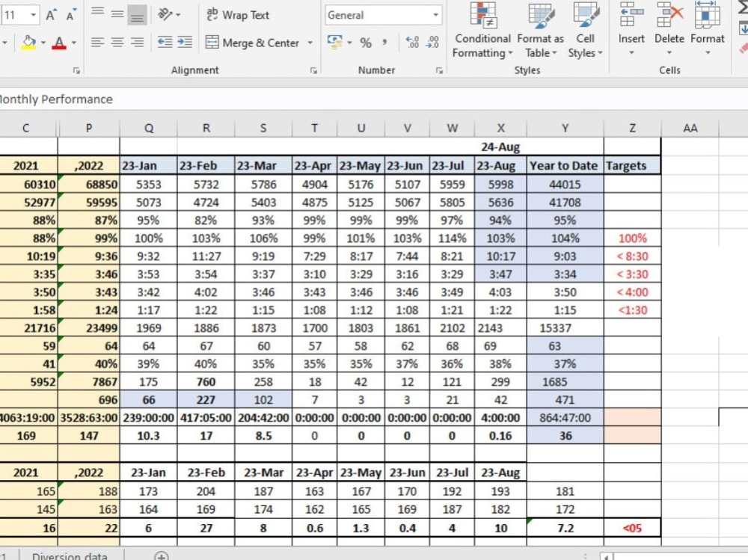Apply bottom vertical alignment
Screen dimensions: 748x560
pyautogui.click(x=137, y=16)
